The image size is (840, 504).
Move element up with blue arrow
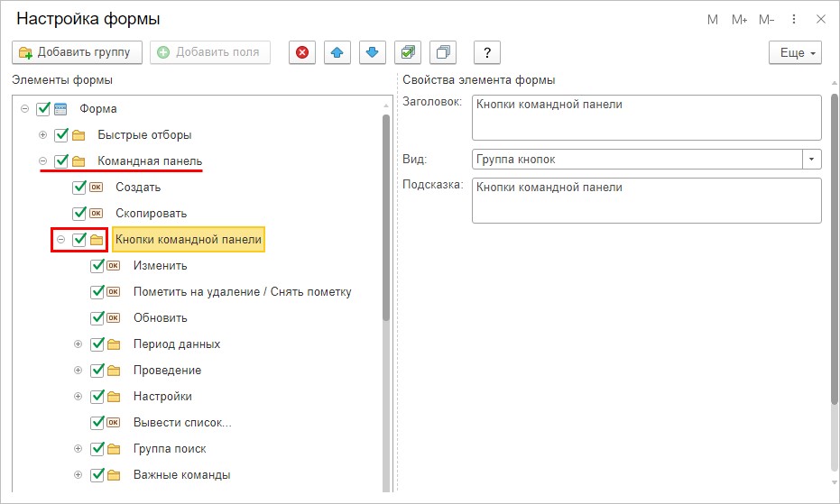pyautogui.click(x=337, y=52)
